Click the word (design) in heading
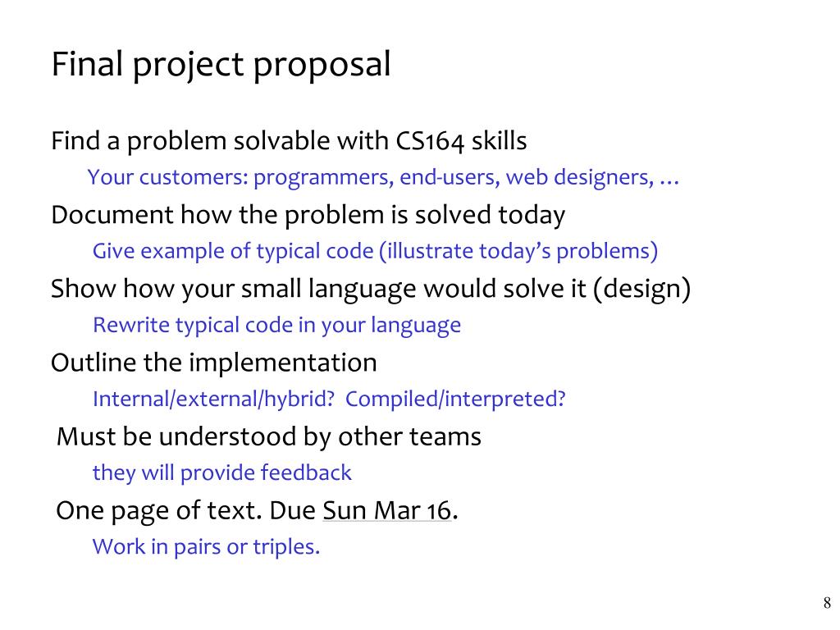This screenshot has width=840, height=630. [641, 290]
